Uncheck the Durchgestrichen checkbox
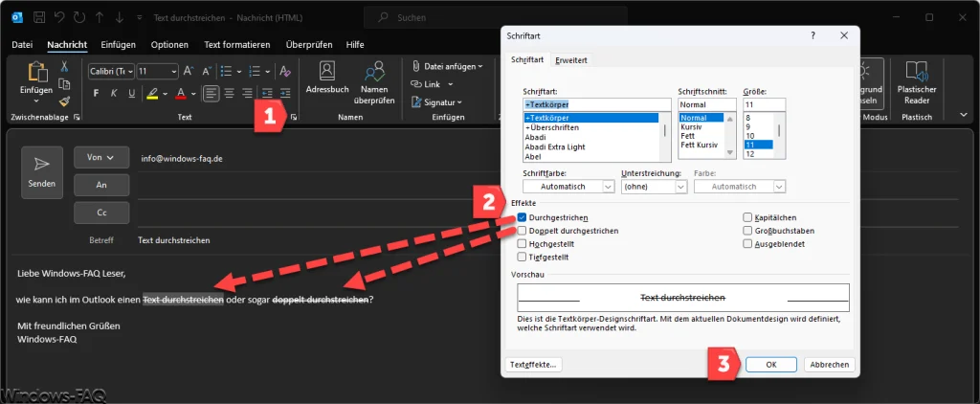Screen dimensions: 980x404 (522, 217)
